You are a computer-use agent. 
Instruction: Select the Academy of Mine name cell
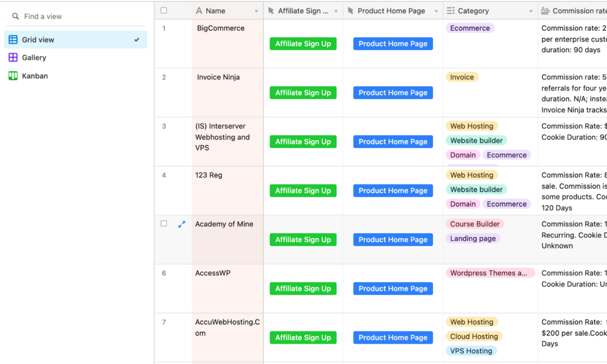[228, 240]
